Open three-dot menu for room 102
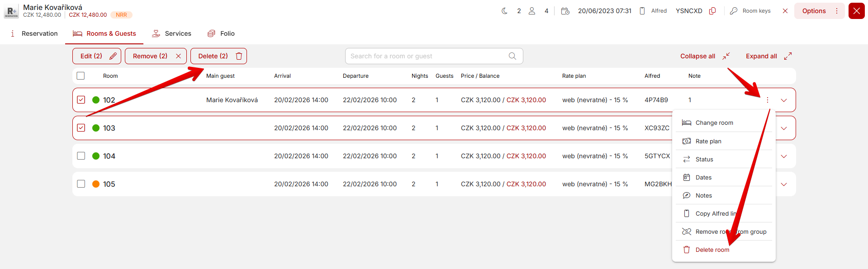Image resolution: width=868 pixels, height=269 pixels. (768, 100)
